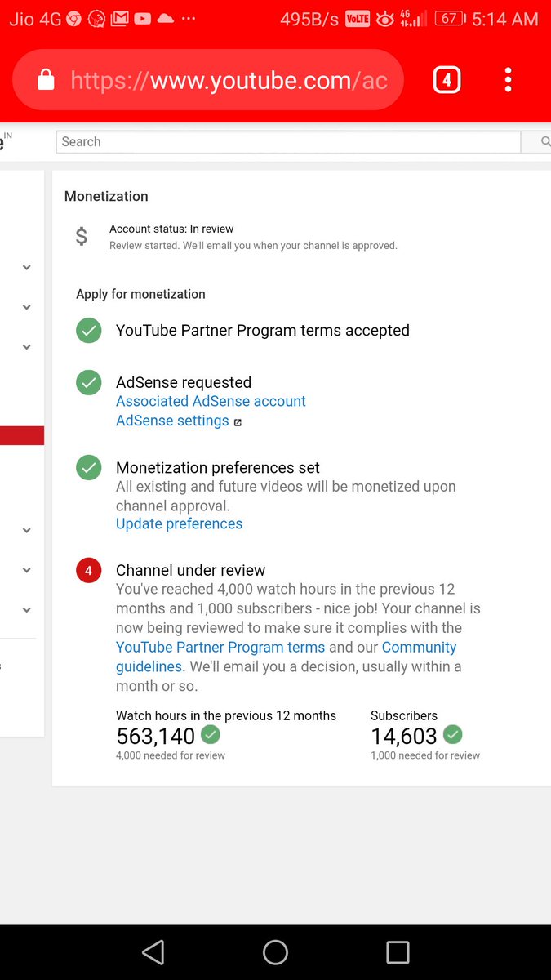Open the YouTube Partner Program terms link
Image resolution: width=551 pixels, height=980 pixels.
tap(220, 647)
